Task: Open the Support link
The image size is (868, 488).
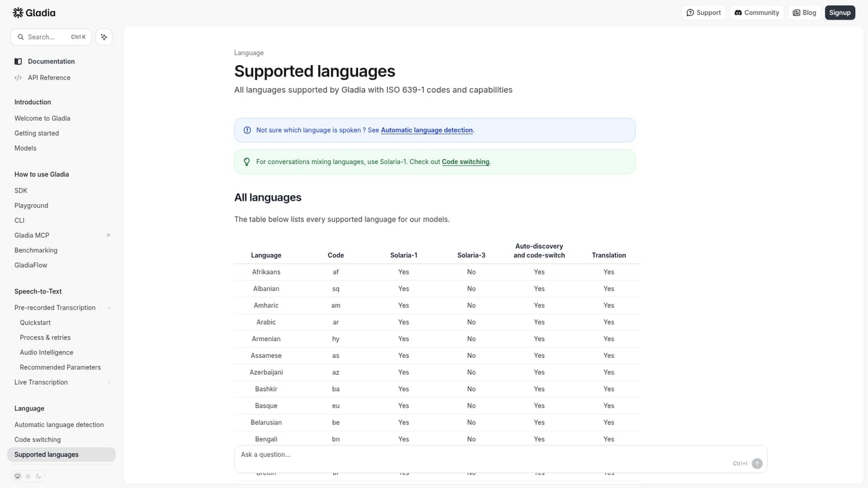Action: click(703, 13)
